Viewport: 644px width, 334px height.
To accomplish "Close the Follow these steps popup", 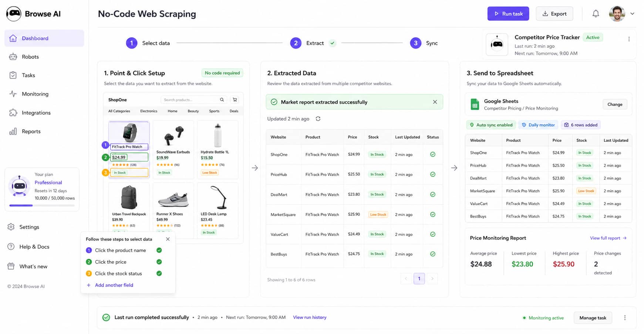I will (168, 239).
